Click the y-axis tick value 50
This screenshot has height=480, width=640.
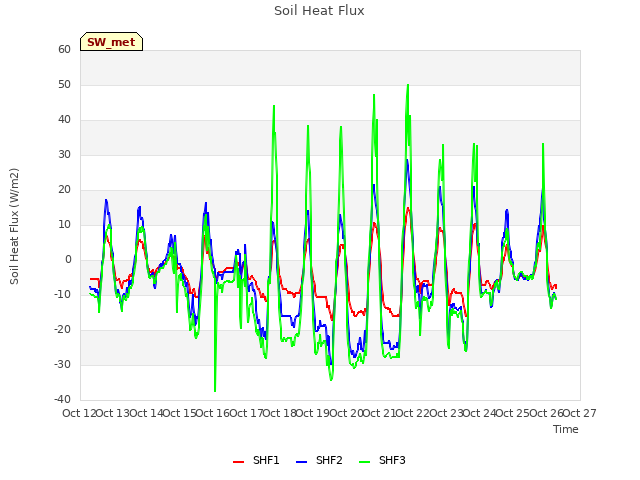coord(64,84)
